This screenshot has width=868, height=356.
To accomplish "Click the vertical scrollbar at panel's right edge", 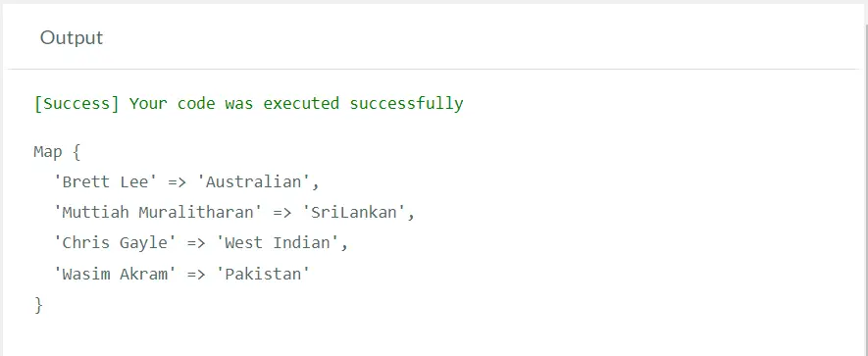I will (x=865, y=179).
